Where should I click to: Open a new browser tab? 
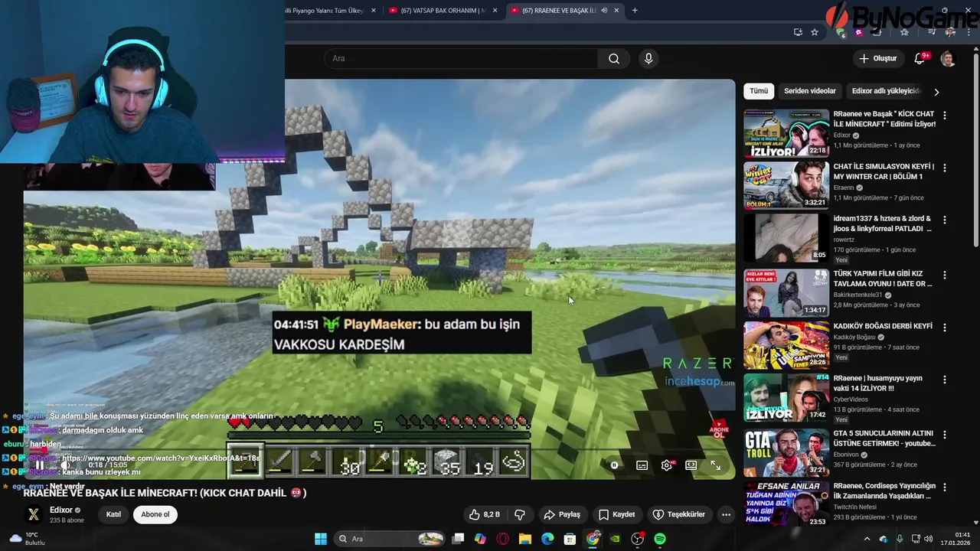point(635,10)
